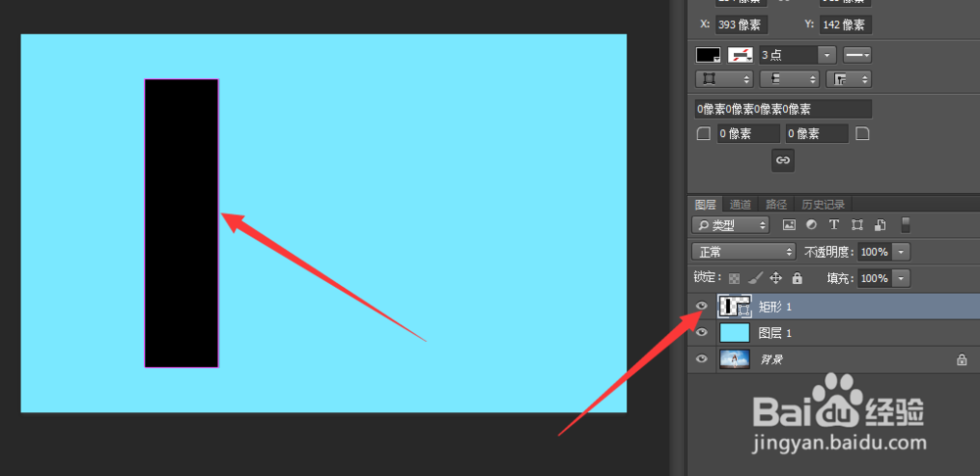Screen dimensions: 980x476
Task: Click the Y position field 142 像素
Action: (846, 25)
